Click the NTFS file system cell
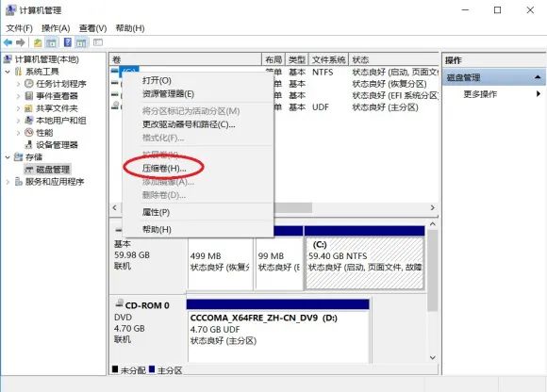The height and width of the screenshot is (392, 547). click(323, 73)
